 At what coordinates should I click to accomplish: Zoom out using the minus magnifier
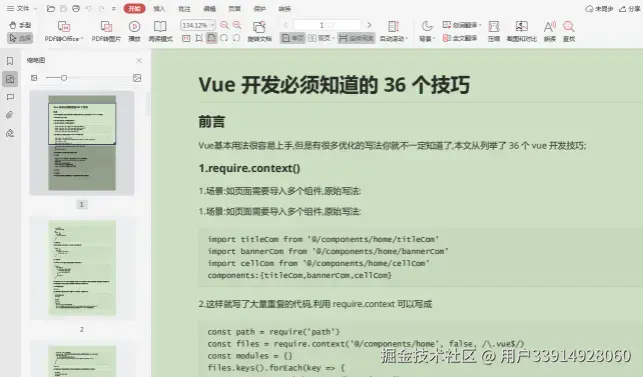(224, 25)
